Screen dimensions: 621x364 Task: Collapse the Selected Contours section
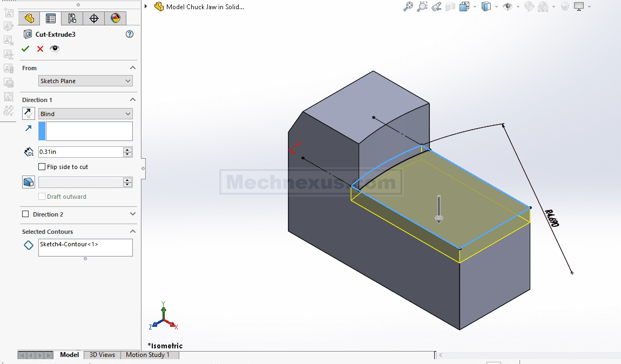133,231
